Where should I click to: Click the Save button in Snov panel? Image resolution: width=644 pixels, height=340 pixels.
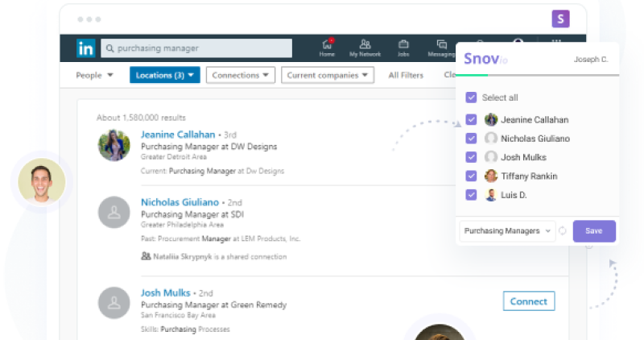[x=594, y=231]
